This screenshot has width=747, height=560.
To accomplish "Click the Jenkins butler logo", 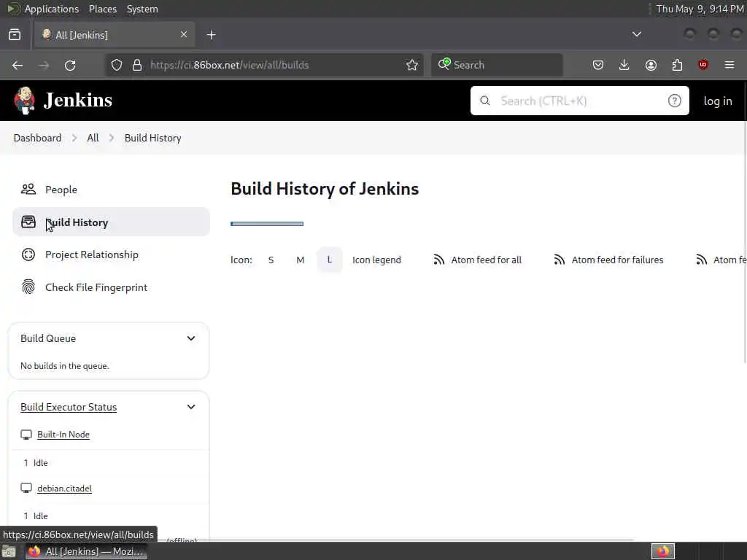I will click(x=24, y=101).
